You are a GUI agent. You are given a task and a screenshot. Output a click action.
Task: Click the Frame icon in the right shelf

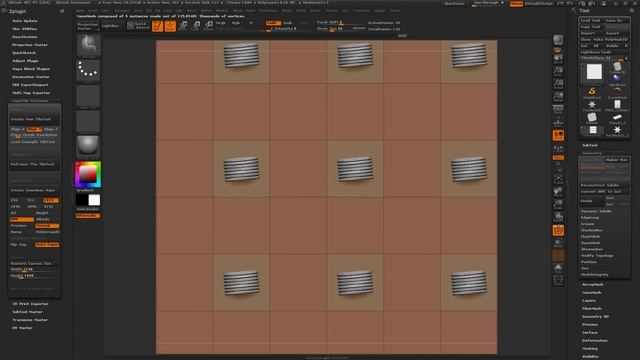558,178
